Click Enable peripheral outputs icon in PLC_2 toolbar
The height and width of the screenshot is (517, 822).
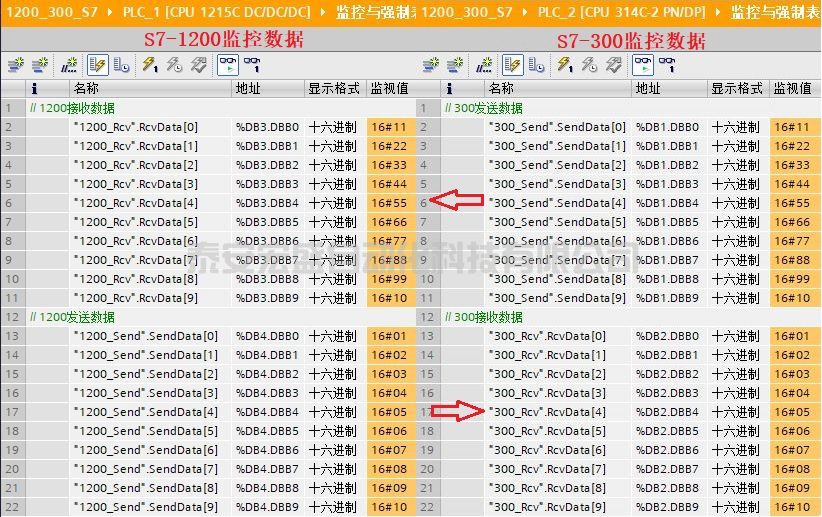click(x=614, y=65)
